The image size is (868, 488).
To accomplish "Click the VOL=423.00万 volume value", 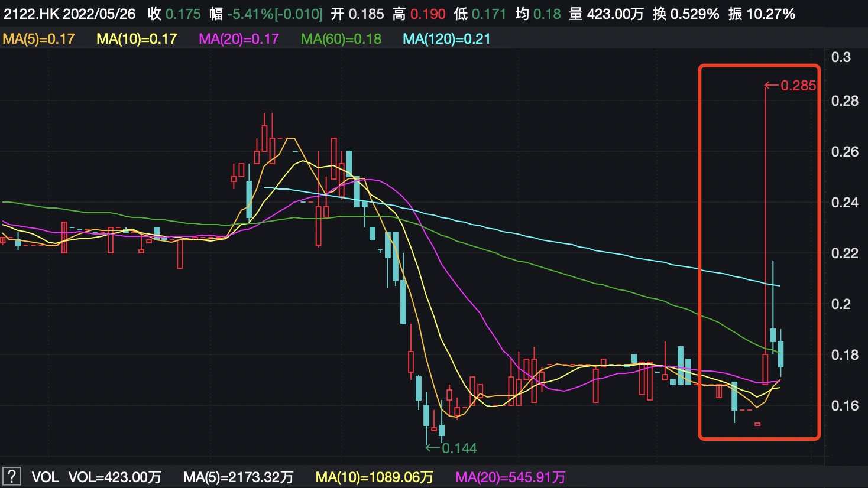I will tap(115, 477).
